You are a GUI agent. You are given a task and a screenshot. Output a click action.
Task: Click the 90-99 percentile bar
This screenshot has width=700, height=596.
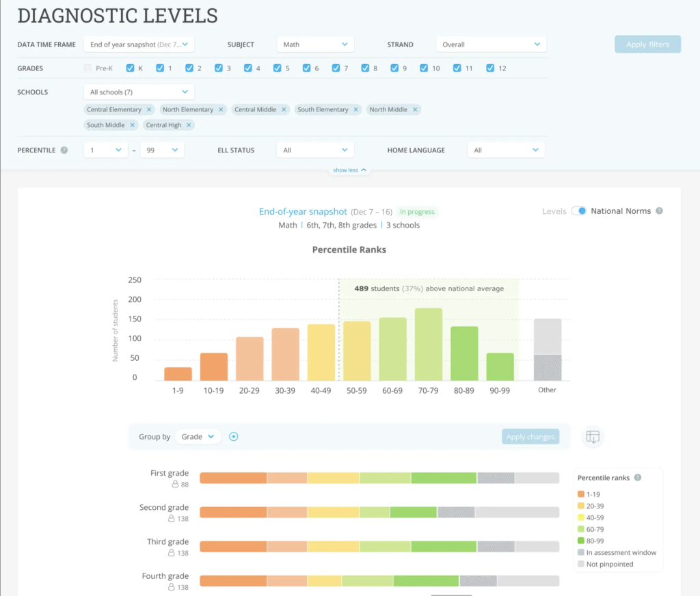point(500,367)
